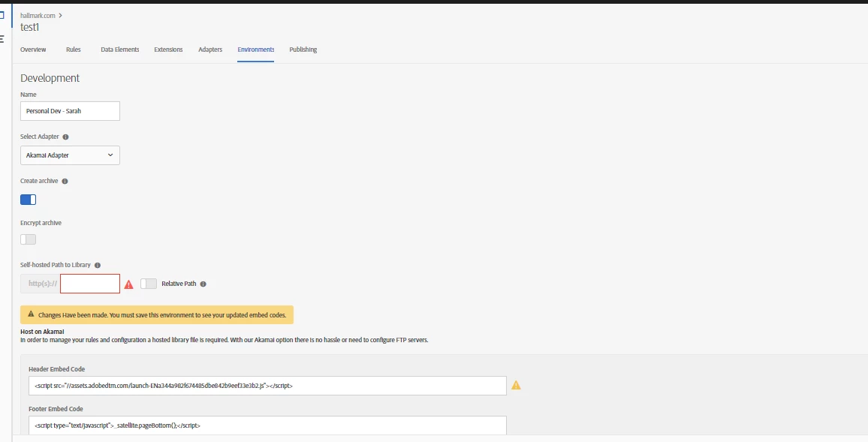The height and width of the screenshot is (442, 868).
Task: Click the Self-hosted Path info icon
Action: pyautogui.click(x=98, y=265)
